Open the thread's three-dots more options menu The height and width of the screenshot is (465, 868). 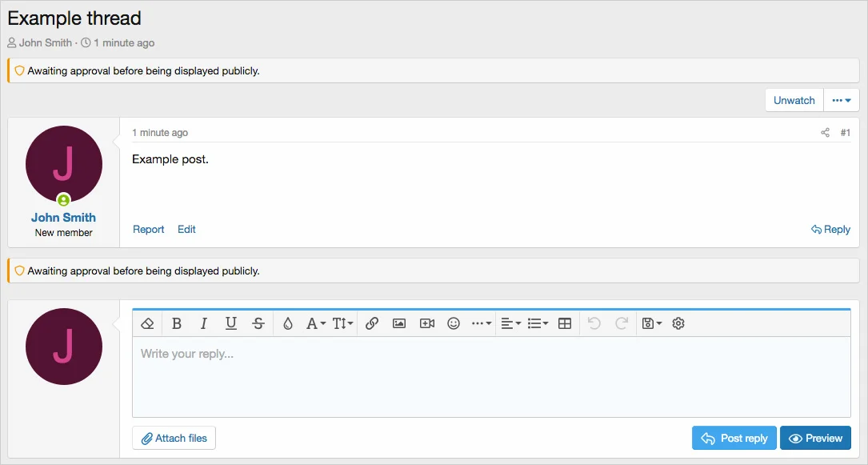pyautogui.click(x=841, y=100)
